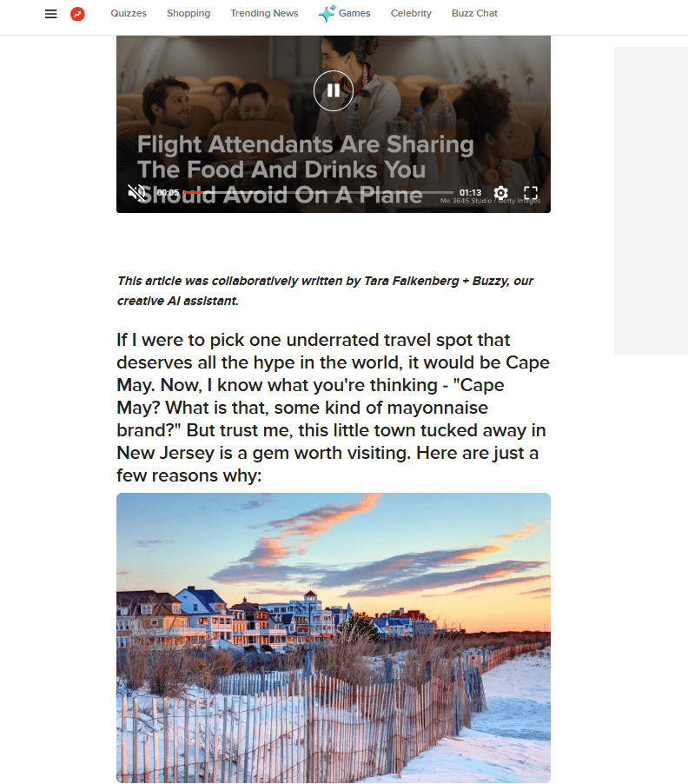688x784 pixels.
Task: Open Buzz Chat
Action: (474, 14)
